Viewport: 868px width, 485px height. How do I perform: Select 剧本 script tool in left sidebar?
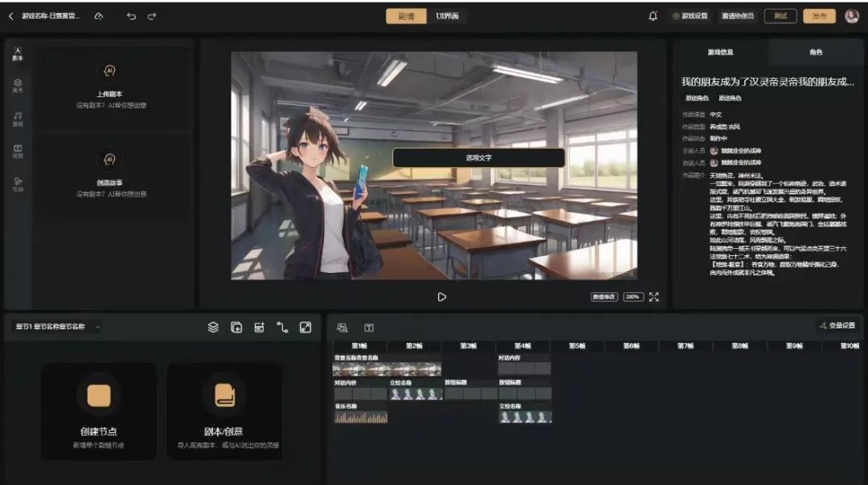(18, 54)
